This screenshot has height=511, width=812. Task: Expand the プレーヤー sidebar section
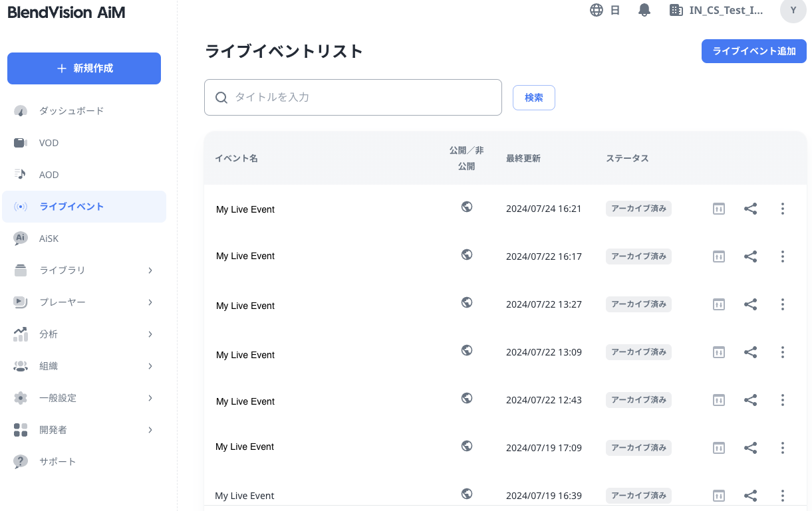84,302
